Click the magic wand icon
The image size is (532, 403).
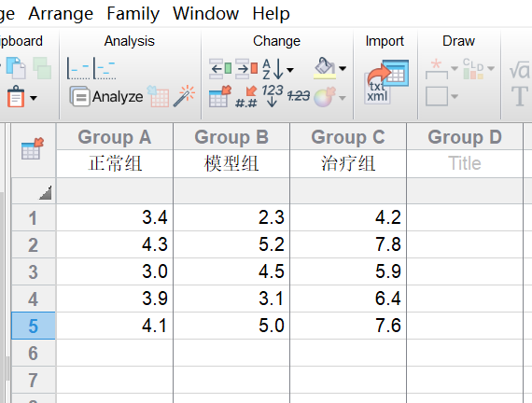click(x=184, y=96)
